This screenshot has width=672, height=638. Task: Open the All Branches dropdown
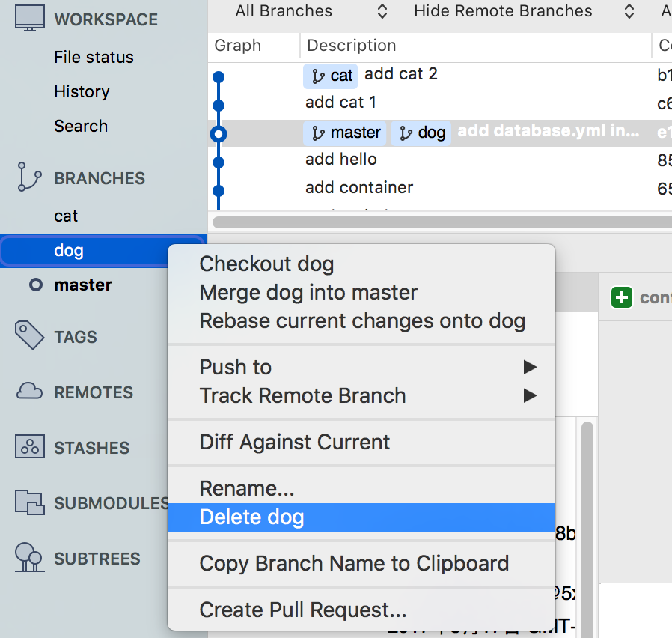(x=311, y=11)
